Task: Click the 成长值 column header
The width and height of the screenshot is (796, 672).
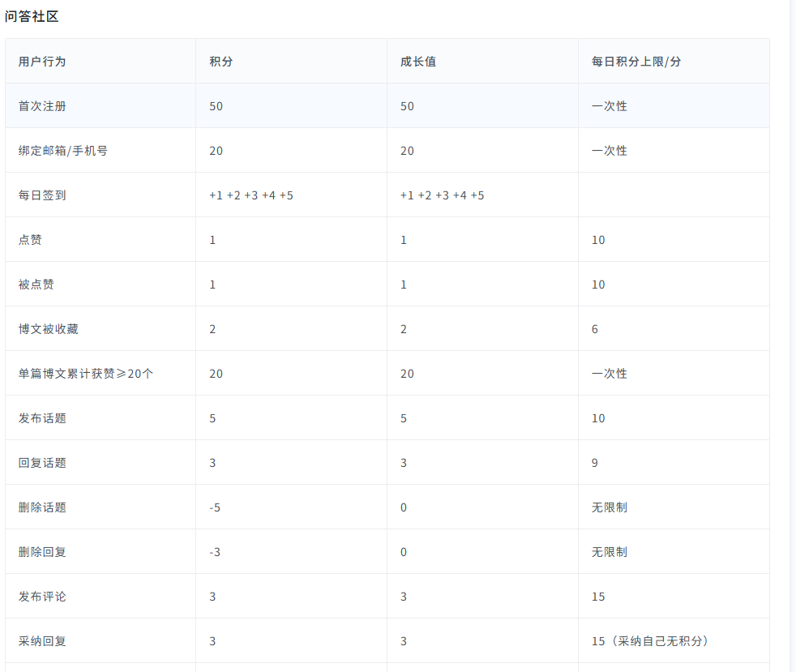Action: (x=418, y=62)
